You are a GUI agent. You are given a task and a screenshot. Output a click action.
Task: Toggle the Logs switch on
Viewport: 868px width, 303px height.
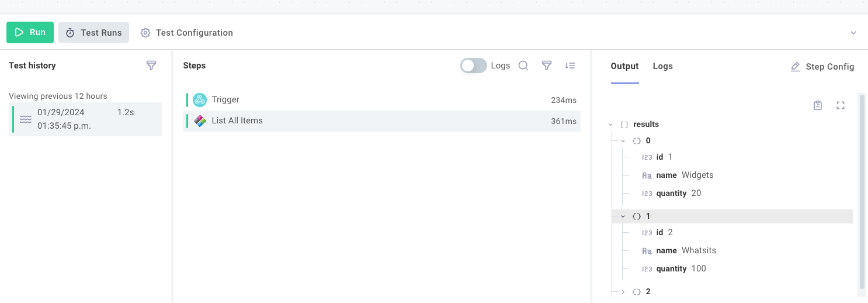(473, 66)
